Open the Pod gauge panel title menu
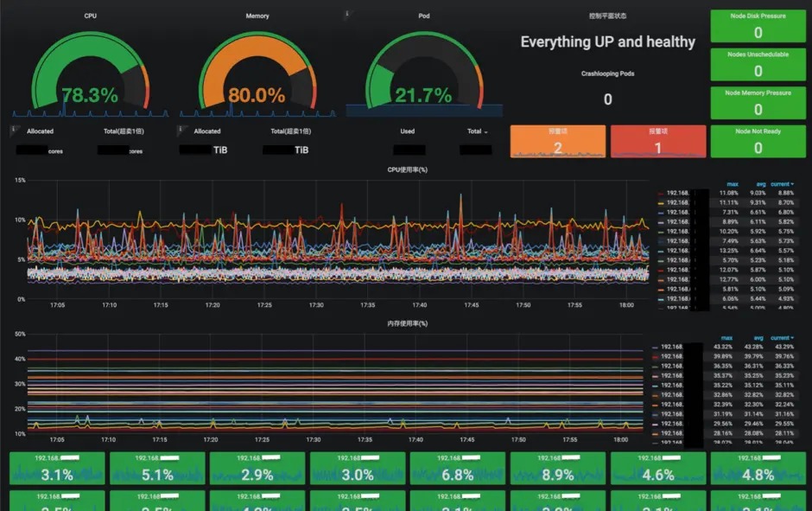 point(423,16)
